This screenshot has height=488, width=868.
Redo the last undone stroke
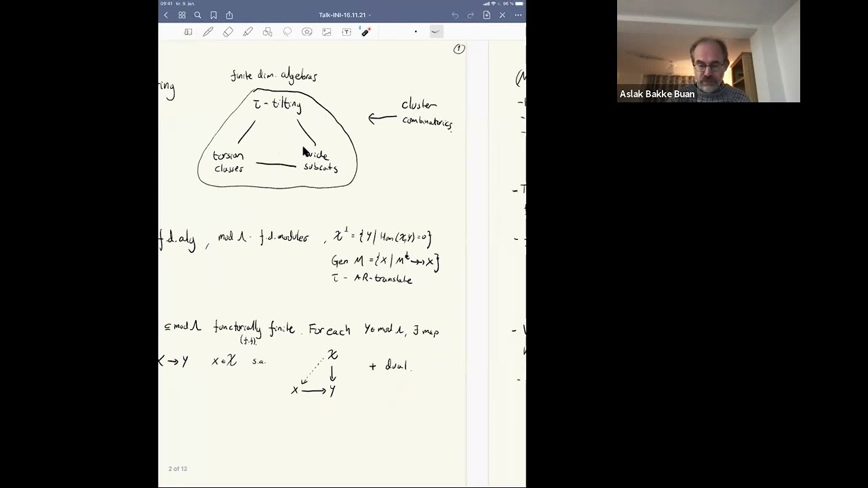coord(471,15)
